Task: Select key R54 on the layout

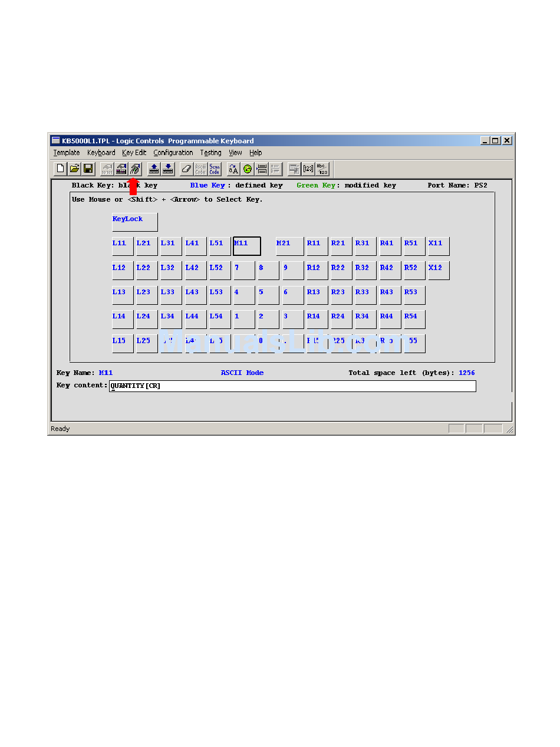Action: click(x=414, y=319)
